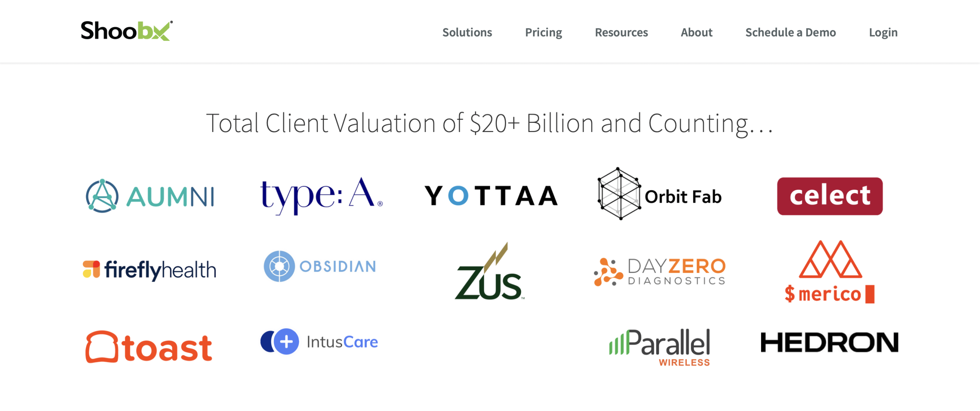Viewport: 980px width, 411px height.
Task: Open the Resources menu
Action: pos(621,33)
